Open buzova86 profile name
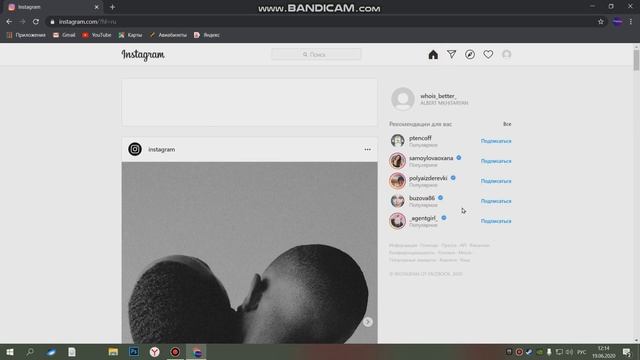The image size is (640, 360). click(x=422, y=198)
